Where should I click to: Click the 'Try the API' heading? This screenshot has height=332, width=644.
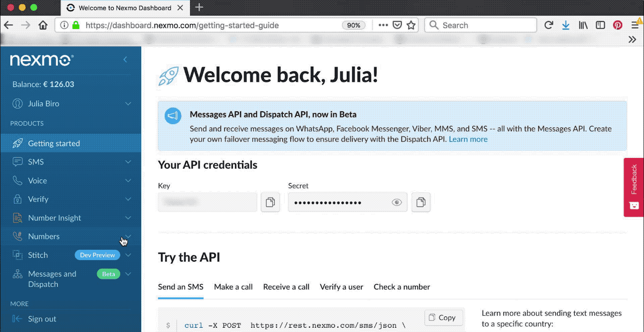coord(189,257)
